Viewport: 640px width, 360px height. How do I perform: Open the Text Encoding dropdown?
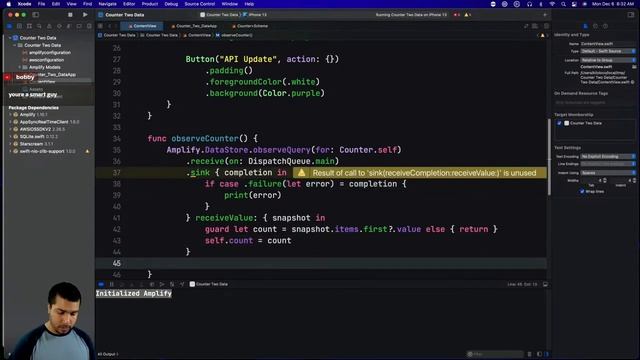click(608, 156)
